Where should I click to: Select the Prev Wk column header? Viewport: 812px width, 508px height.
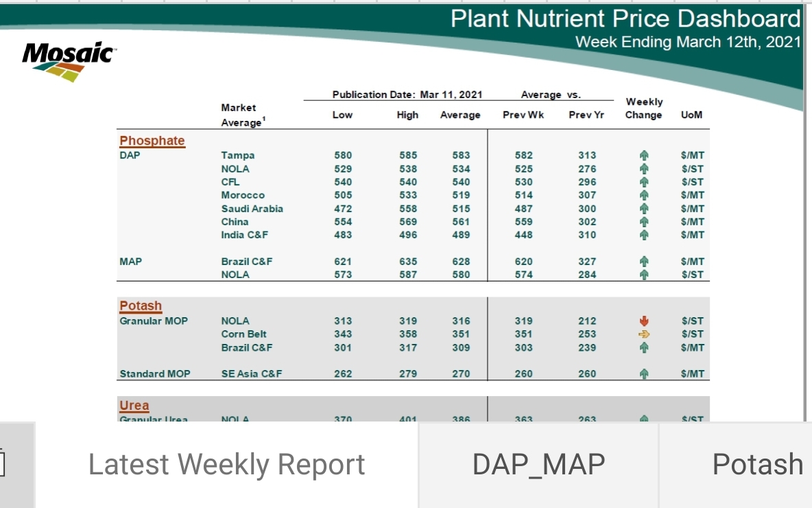523,115
